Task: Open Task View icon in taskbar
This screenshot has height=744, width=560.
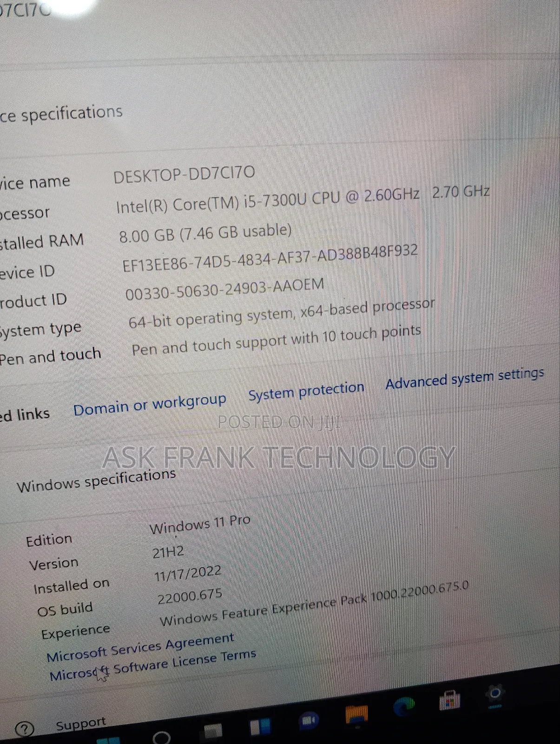Action: (x=213, y=732)
